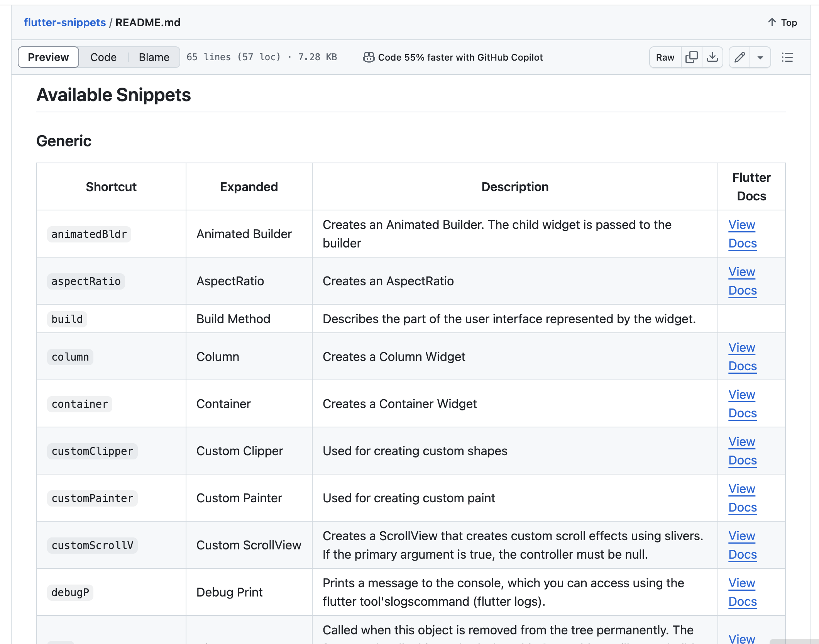Screen dimensions: 819x644
Task: Download the raw README file
Action: click(712, 57)
